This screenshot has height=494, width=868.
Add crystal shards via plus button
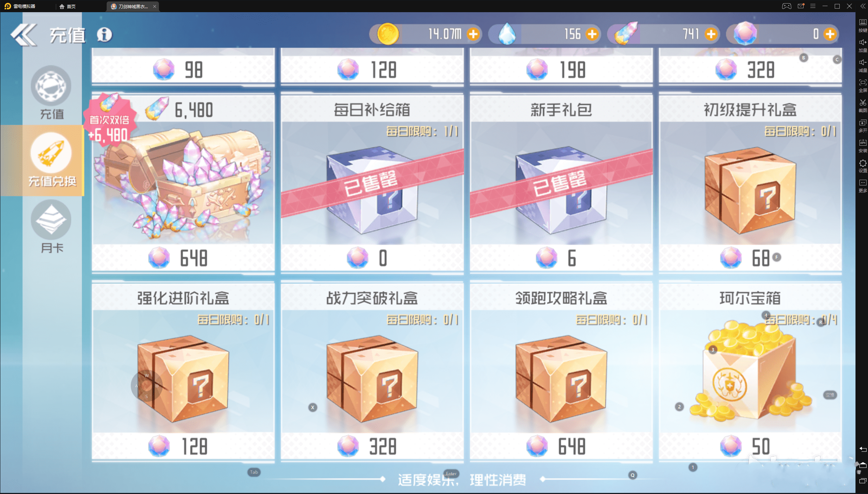tap(711, 34)
